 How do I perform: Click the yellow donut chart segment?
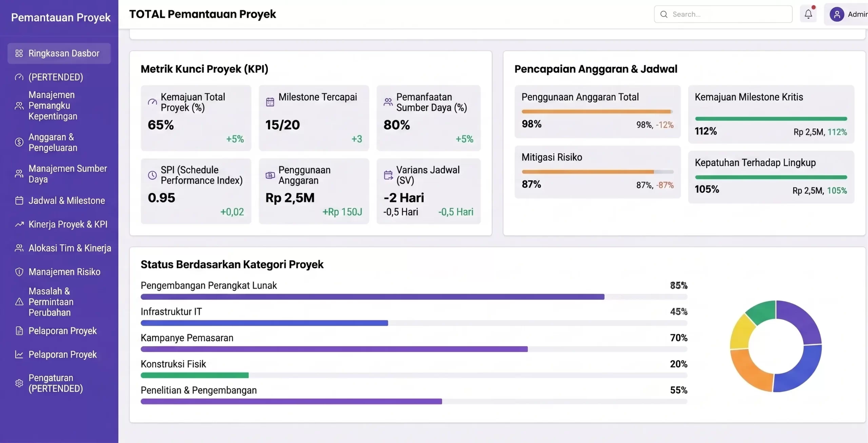tap(741, 333)
